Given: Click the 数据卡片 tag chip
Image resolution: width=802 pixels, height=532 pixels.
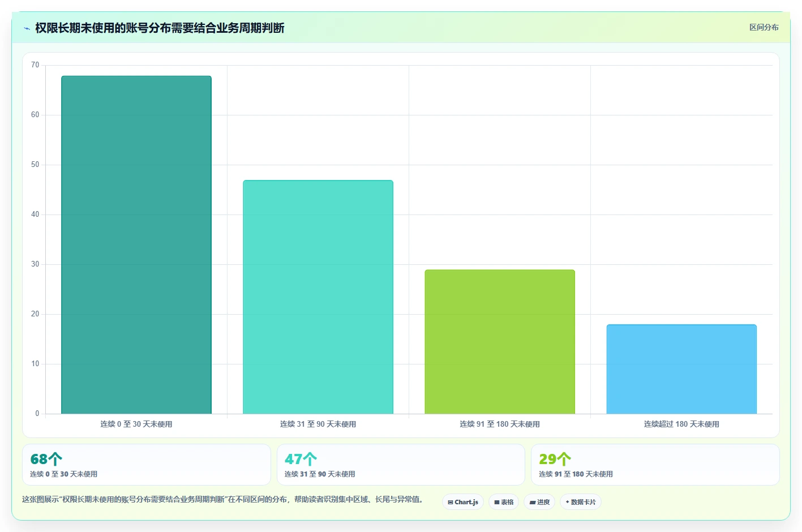Looking at the screenshot, I should [x=581, y=502].
